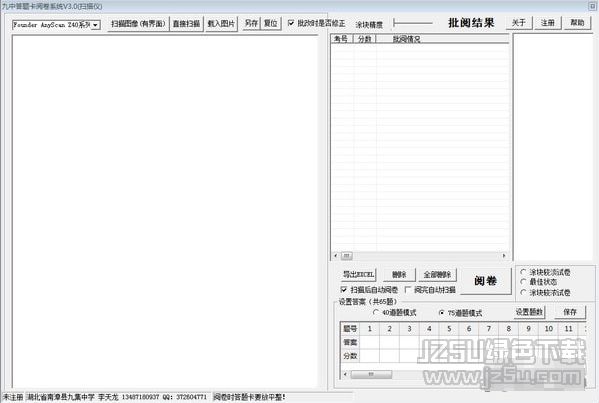Adjust the 涂块精度 slider track
This screenshot has height=403, width=599.
click(413, 23)
